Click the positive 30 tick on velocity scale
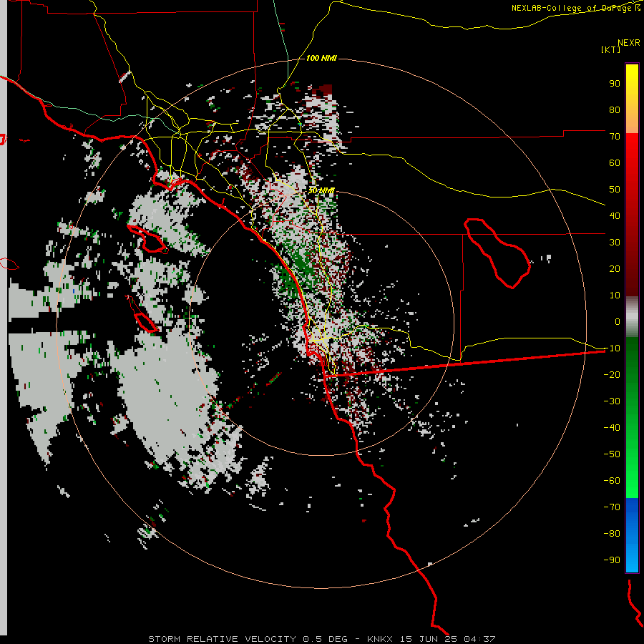 [615, 243]
